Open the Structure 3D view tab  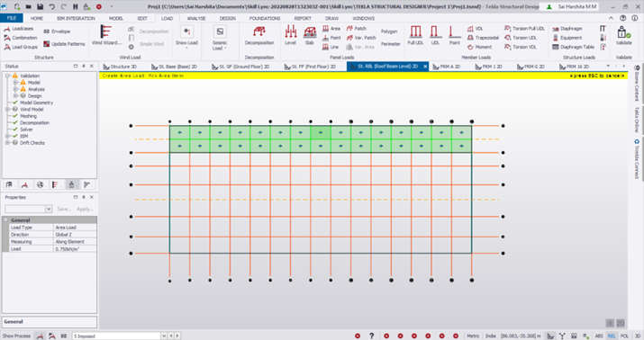[120, 67]
